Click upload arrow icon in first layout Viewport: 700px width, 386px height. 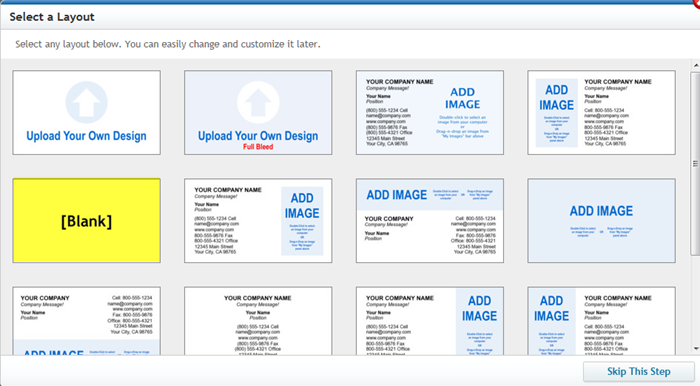click(x=87, y=102)
